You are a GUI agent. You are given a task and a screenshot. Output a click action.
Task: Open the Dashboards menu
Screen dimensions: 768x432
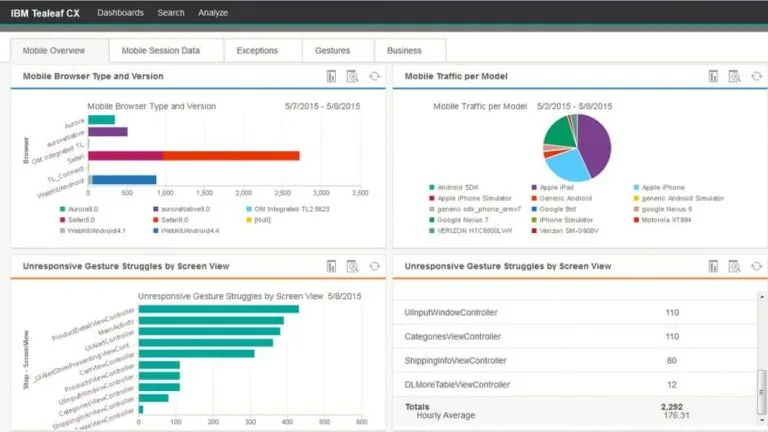click(x=120, y=13)
